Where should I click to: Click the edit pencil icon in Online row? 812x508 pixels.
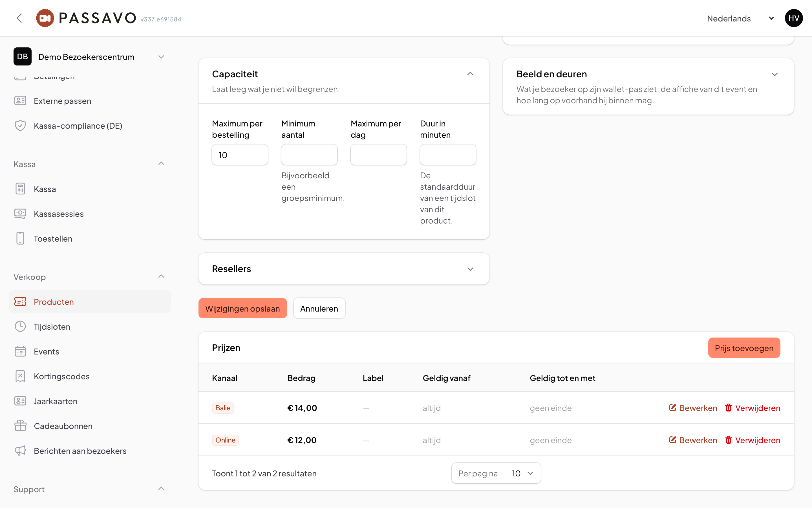[x=672, y=440]
